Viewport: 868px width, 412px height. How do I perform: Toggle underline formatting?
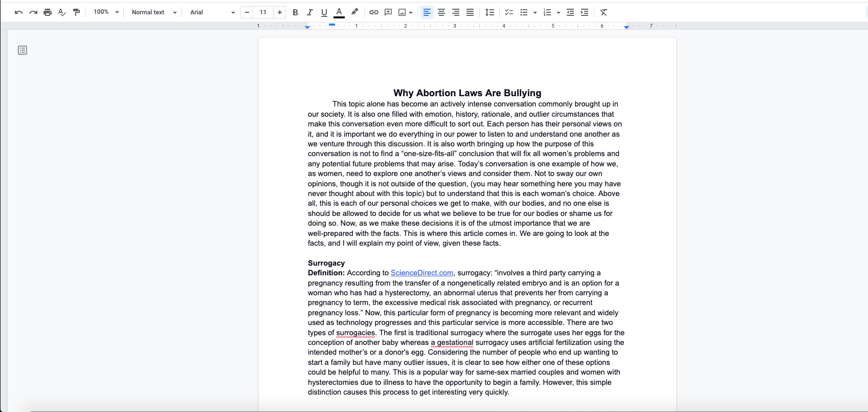coord(324,12)
